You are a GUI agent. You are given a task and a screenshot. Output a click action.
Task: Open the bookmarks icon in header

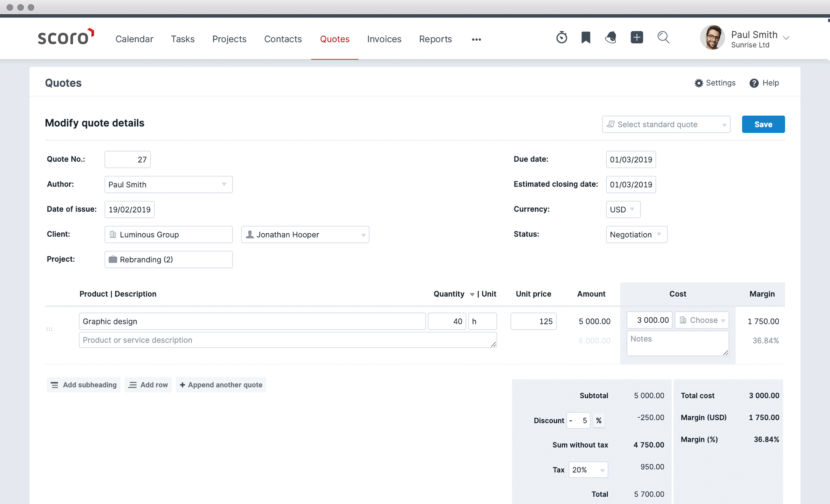(586, 37)
